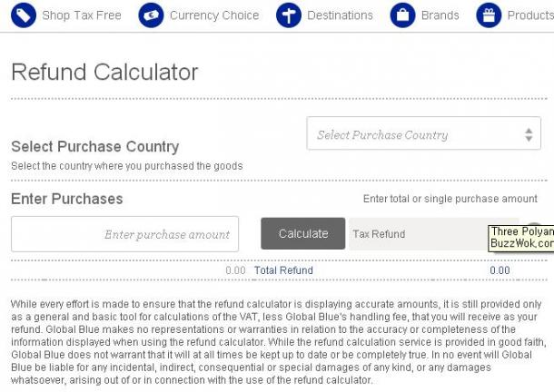Open the Destinations signpost icon
Image resolution: width=554 pixels, height=392 pixels.
coord(289,15)
